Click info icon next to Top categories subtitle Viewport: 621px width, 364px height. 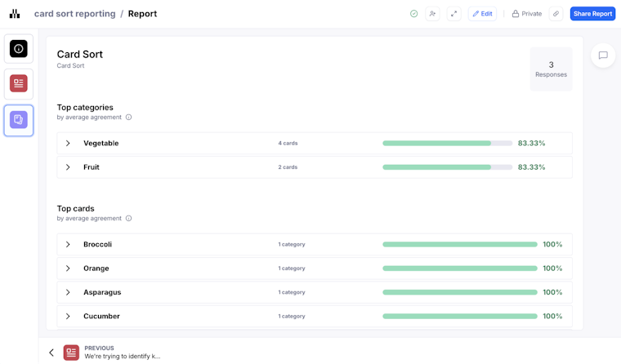coord(129,117)
